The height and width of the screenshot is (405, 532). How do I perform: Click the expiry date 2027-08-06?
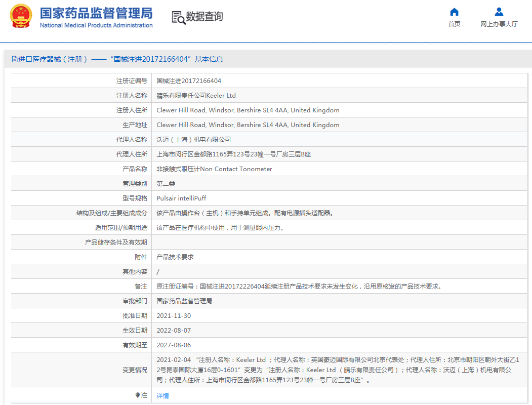coord(174,345)
